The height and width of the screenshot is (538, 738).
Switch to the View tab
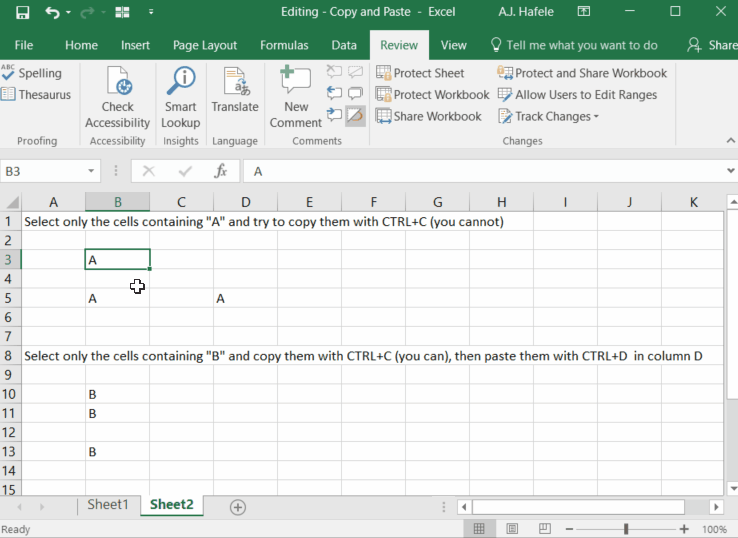point(453,45)
